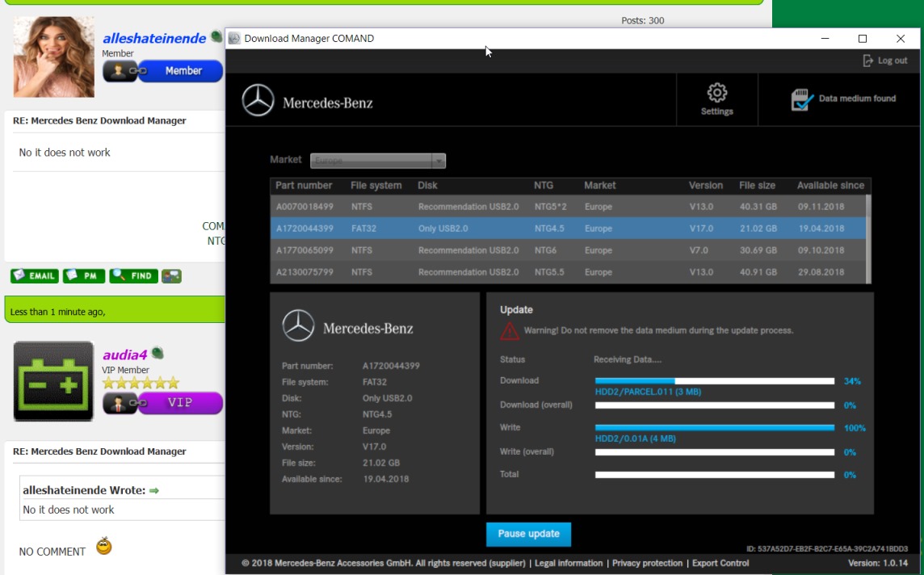
Task: Click Write (overall) progress bar
Action: point(714,452)
